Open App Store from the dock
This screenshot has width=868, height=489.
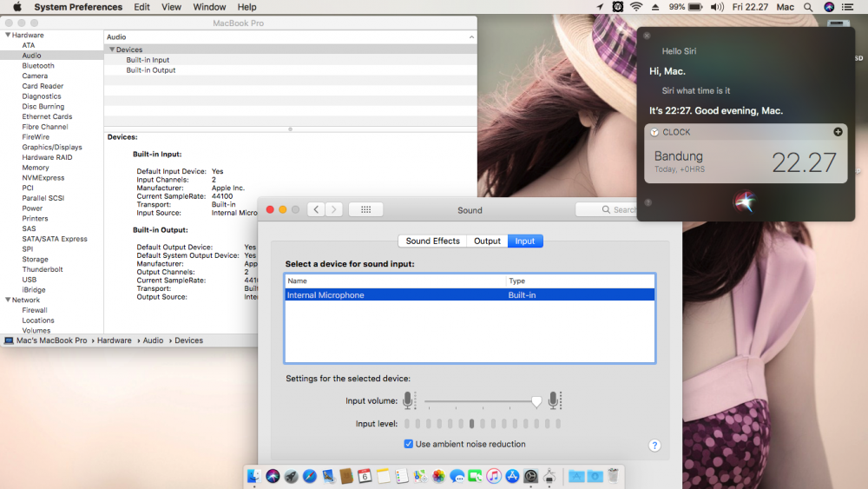512,476
